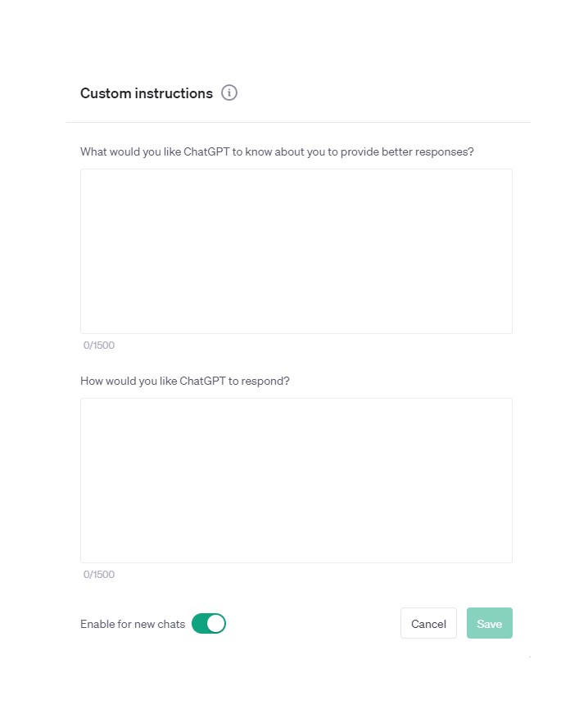Click the 'How would you like ChatGPT to respond?' label

(185, 382)
